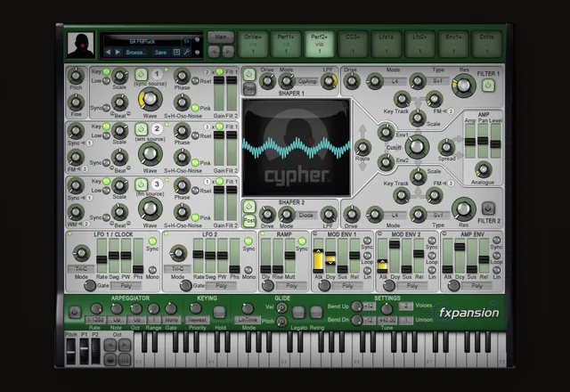Toggle oscillator 1 power button
Image resolution: width=570 pixels, height=392 pixels.
(141, 74)
